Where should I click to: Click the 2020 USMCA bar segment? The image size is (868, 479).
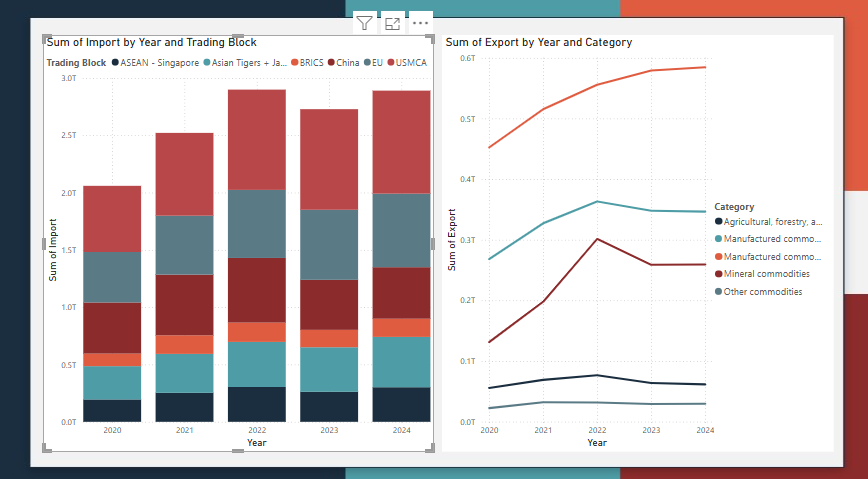click(x=112, y=219)
